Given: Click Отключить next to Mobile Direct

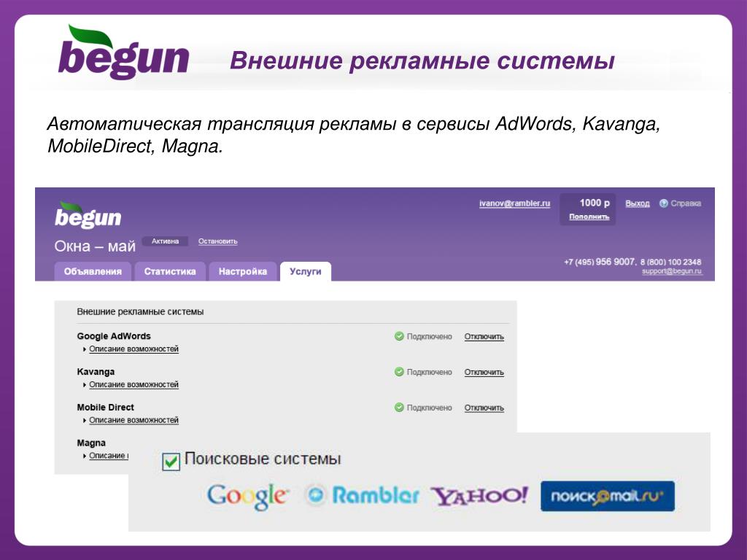Looking at the screenshot, I should tap(484, 408).
